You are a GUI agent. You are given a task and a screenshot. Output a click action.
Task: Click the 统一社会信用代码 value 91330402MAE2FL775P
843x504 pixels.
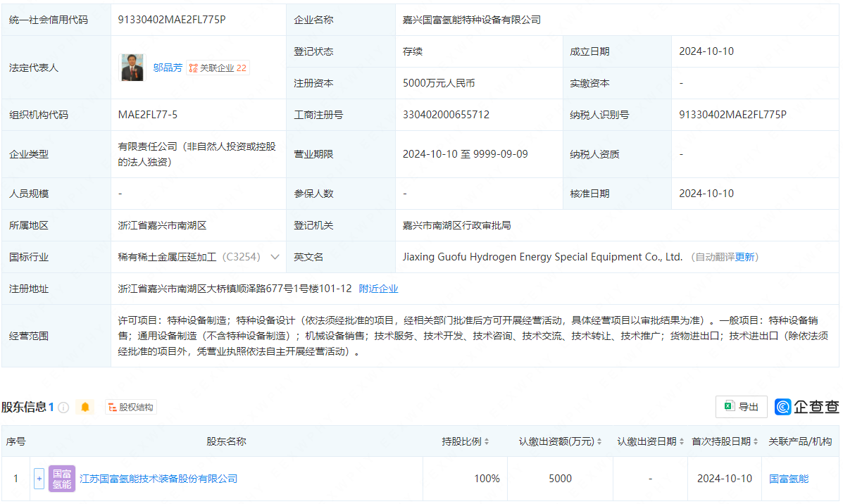click(x=172, y=20)
